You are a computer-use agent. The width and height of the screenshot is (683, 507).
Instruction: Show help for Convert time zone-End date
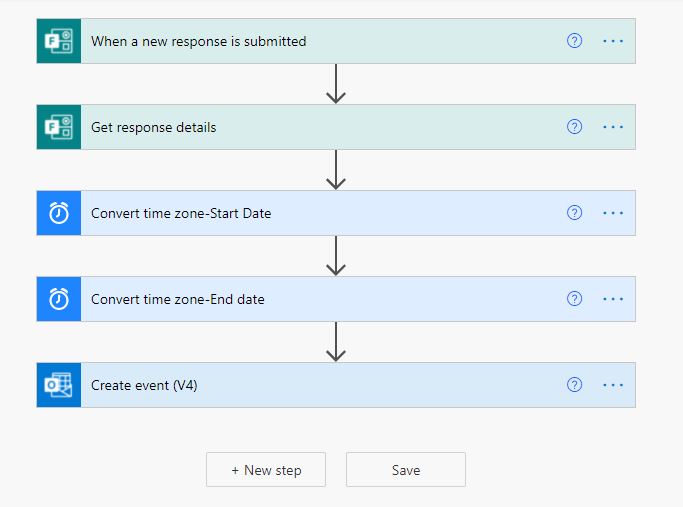(574, 299)
